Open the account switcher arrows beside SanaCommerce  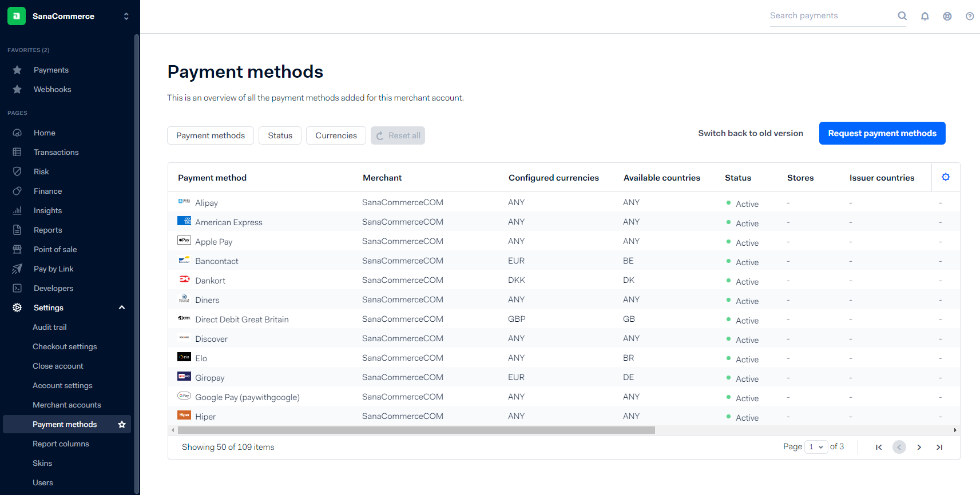tap(126, 16)
